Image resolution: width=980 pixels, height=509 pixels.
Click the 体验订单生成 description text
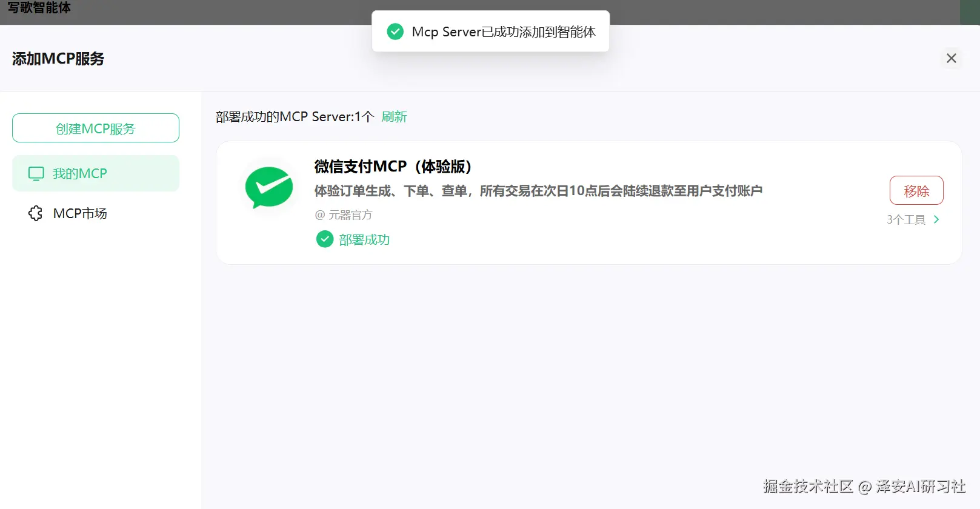pos(538,191)
